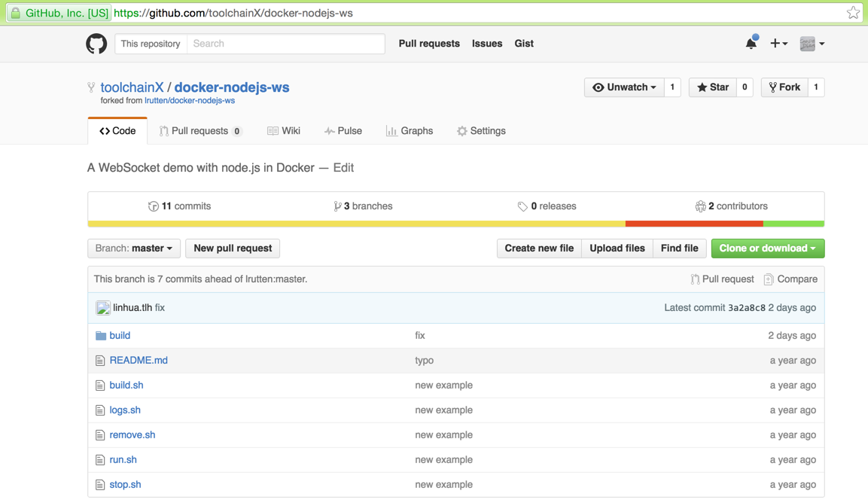Click the build.sh file icon
The height and width of the screenshot is (503, 868).
pyautogui.click(x=100, y=386)
